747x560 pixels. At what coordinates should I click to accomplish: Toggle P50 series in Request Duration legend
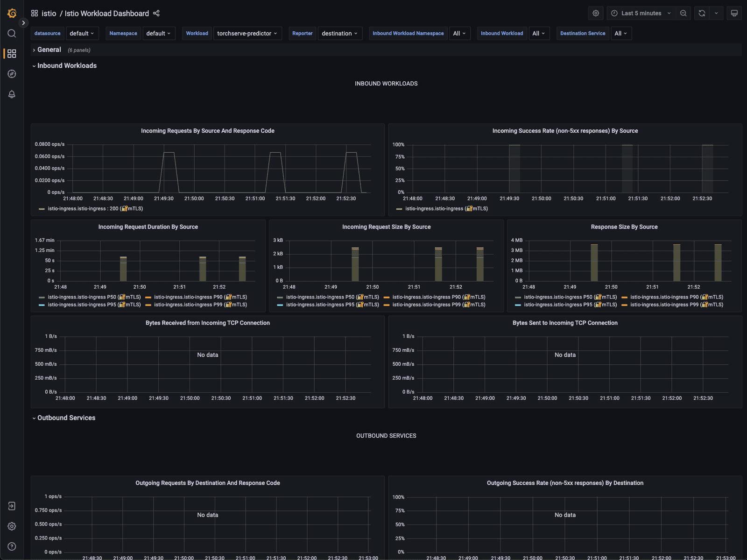(94, 297)
